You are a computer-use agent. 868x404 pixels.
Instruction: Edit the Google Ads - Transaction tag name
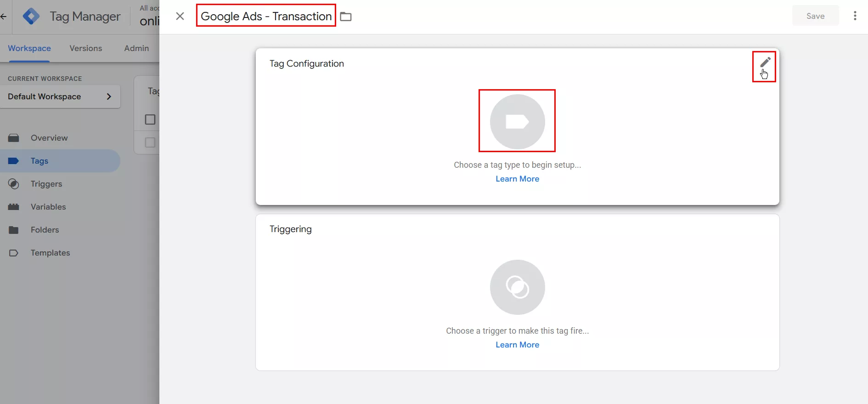266,17
